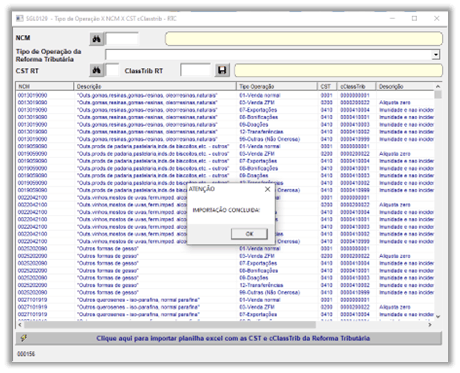Select 03-Venda ZFM row of NCM 0019059090
460x373 pixels.
pos(225,154)
